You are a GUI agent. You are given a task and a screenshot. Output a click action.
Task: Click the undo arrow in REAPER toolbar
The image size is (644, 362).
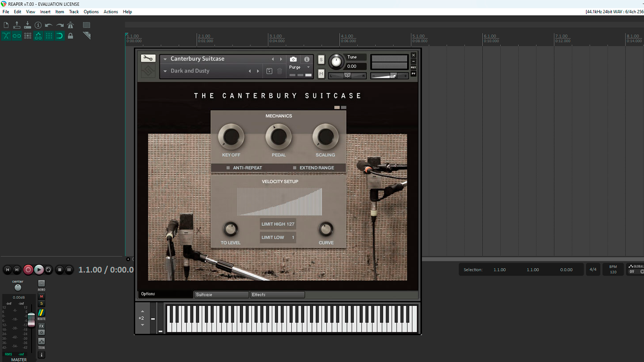[x=49, y=25]
